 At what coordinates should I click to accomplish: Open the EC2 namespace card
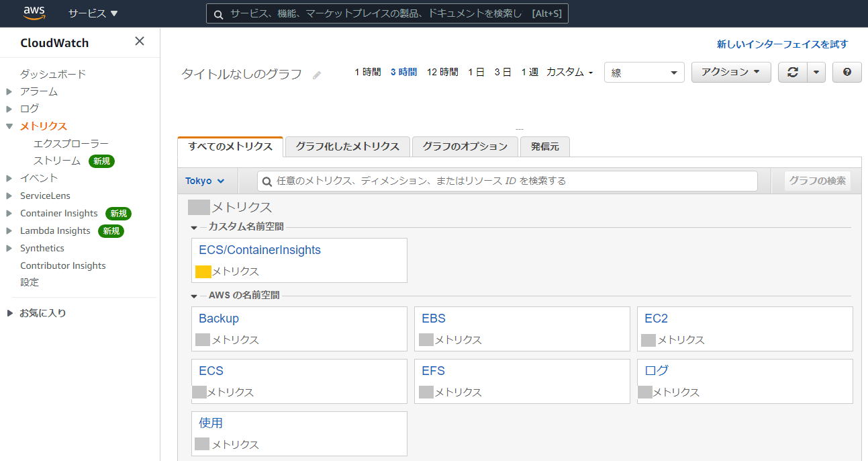click(745, 329)
